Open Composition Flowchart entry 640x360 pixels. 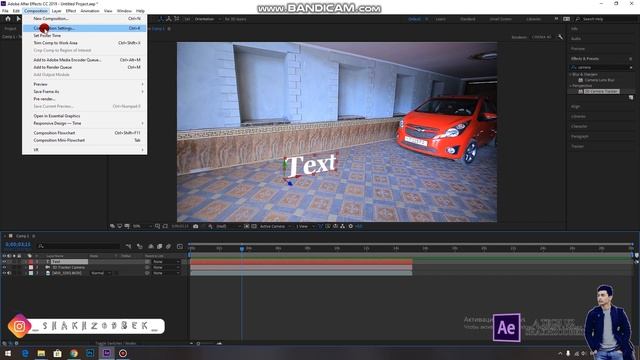click(x=84, y=133)
